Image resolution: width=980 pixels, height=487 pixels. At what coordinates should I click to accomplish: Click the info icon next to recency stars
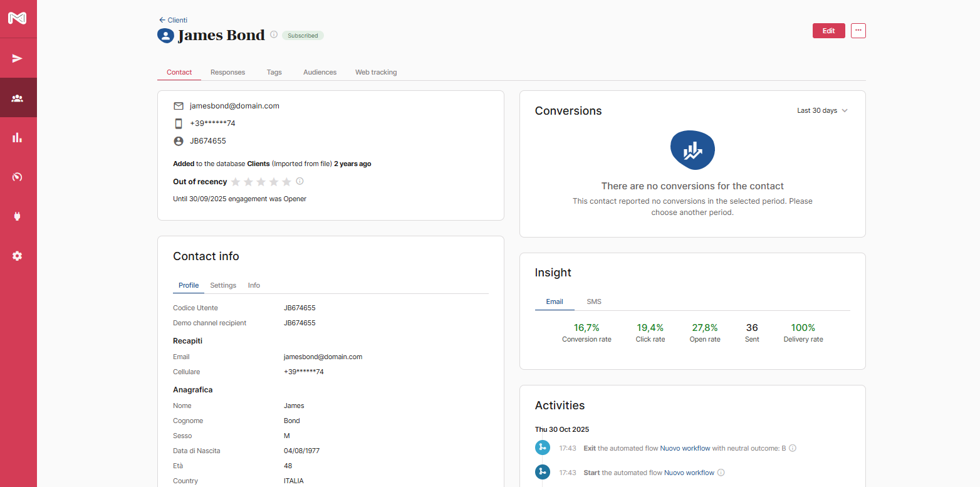[300, 182]
